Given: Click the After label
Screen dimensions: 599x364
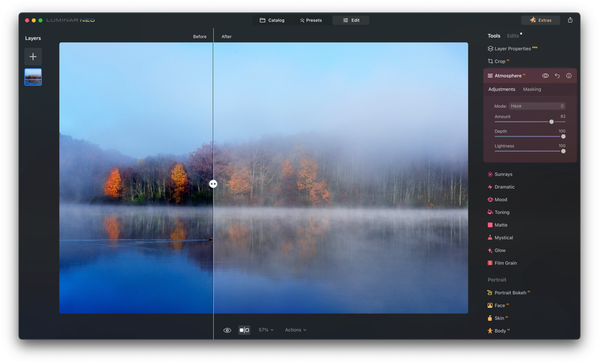Looking at the screenshot, I should pyautogui.click(x=227, y=36).
